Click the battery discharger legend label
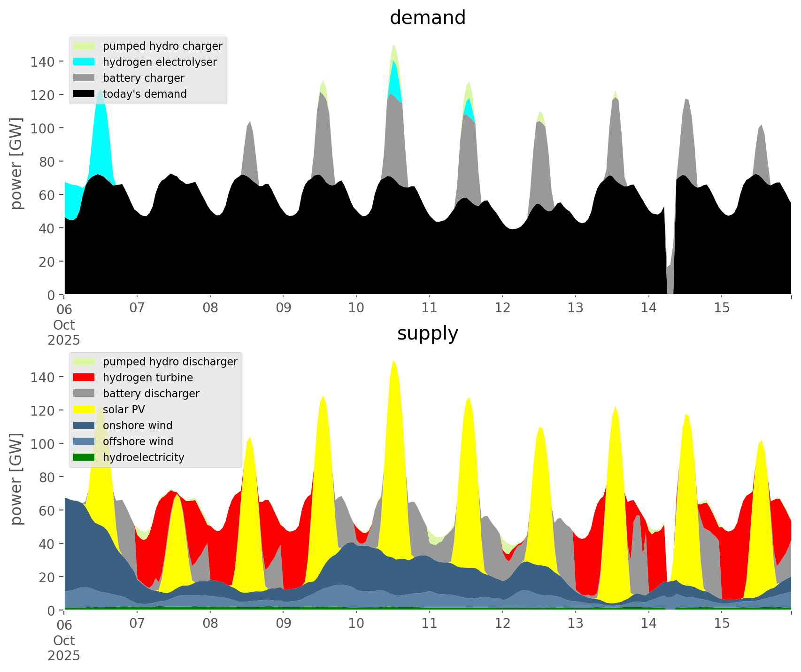The height and width of the screenshot is (672, 801). pos(151,394)
